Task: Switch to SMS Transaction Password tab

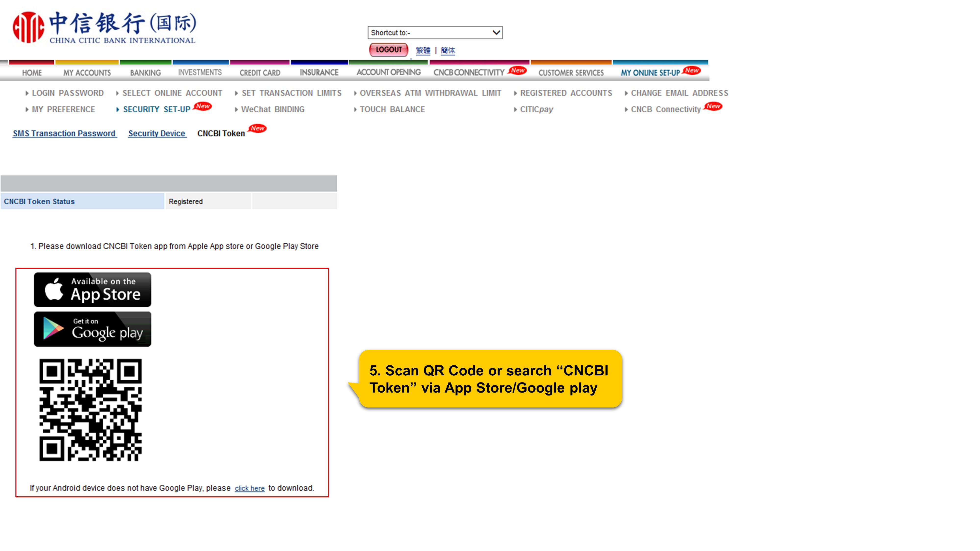Action: point(64,133)
